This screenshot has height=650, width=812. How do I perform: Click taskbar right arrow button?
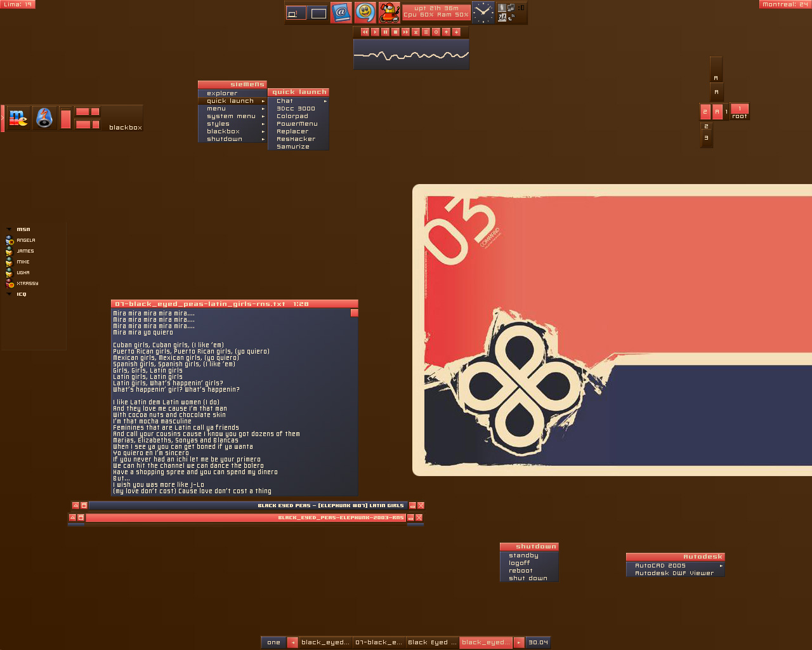pyautogui.click(x=519, y=642)
